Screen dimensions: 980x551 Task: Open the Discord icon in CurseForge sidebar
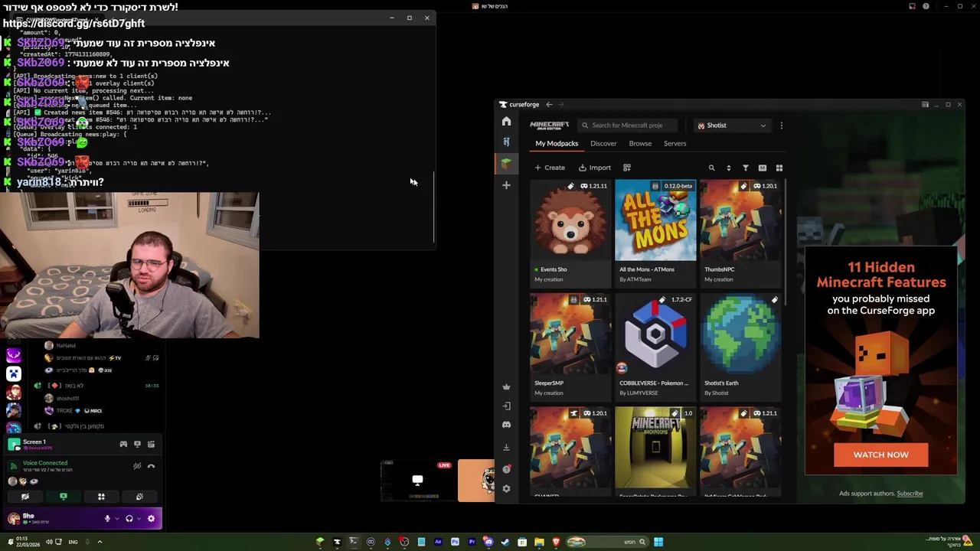[x=506, y=425]
